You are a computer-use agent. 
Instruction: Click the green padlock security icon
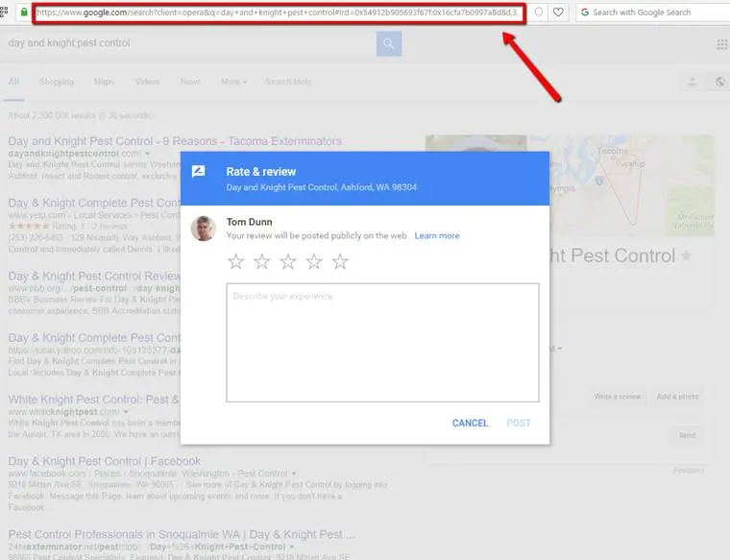24,12
